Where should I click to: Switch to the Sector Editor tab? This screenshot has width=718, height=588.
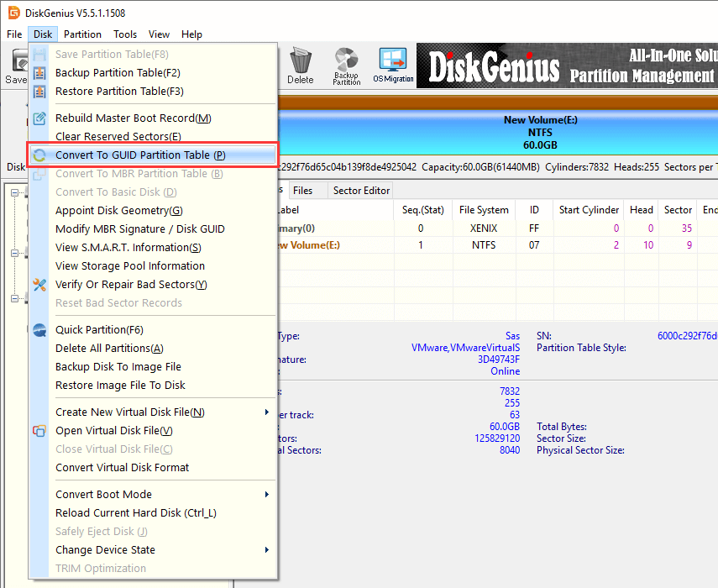coord(361,191)
